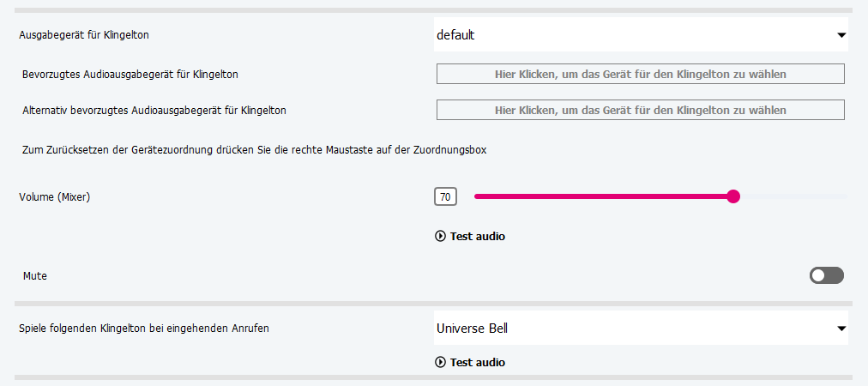Click the arrow of the Ausgabegerät für Klingelton dropdown
868x386 pixels.
coord(841,35)
